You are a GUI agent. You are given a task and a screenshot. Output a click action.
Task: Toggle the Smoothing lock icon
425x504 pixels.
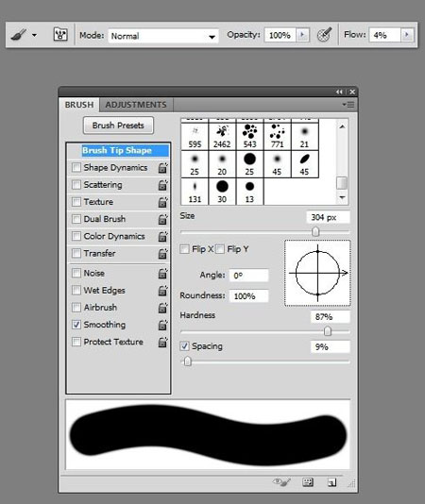pyautogui.click(x=163, y=325)
